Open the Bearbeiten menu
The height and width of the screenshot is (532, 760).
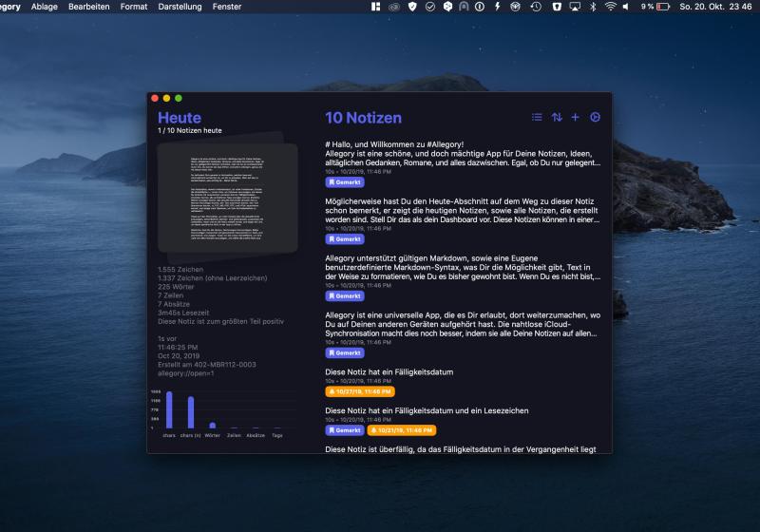point(89,7)
